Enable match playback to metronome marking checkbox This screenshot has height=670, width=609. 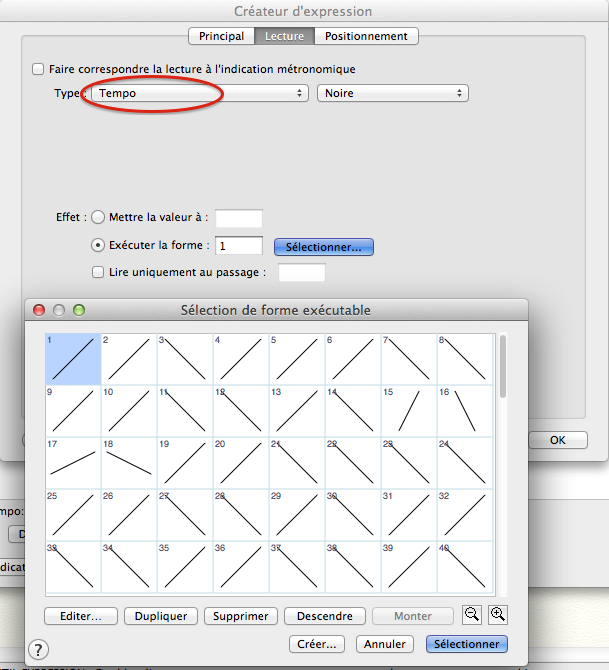tap(38, 69)
